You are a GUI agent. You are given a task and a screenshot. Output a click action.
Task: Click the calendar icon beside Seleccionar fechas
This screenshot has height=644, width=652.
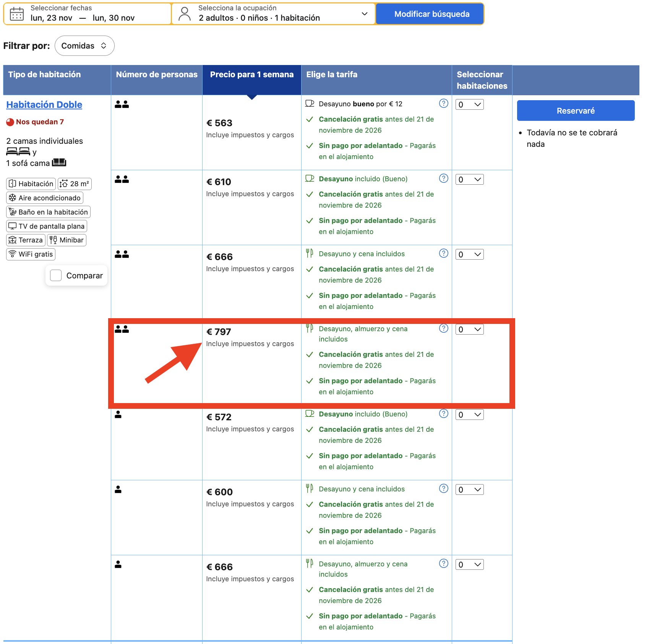[17, 14]
